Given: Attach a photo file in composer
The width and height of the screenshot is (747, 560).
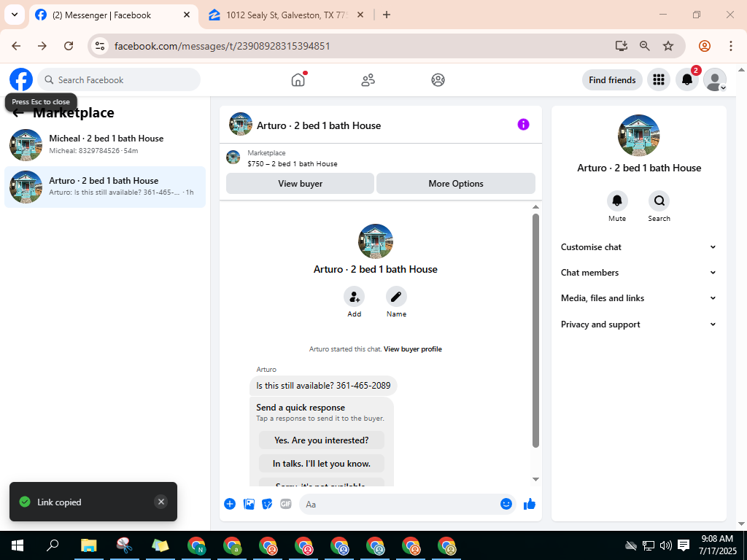Looking at the screenshot, I should [249, 504].
